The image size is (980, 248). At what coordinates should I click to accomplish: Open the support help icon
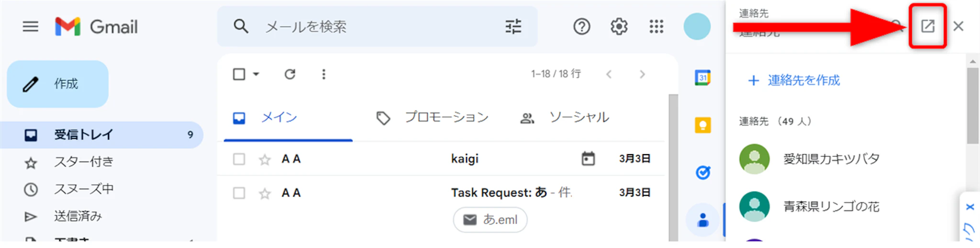(x=581, y=26)
